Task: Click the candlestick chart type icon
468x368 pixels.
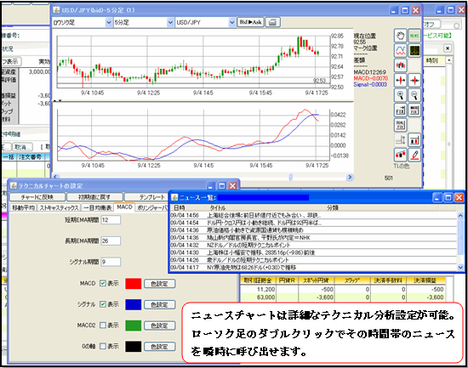Action: (x=400, y=65)
